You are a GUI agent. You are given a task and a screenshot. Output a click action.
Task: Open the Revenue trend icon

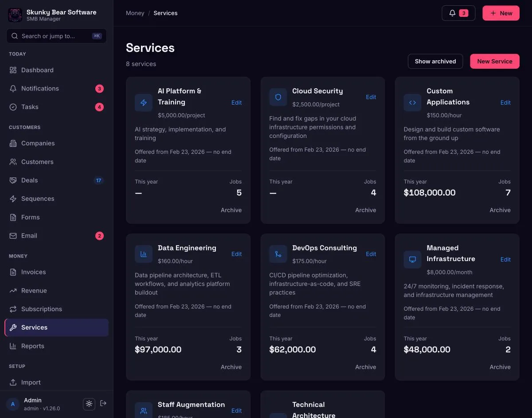pos(13,290)
